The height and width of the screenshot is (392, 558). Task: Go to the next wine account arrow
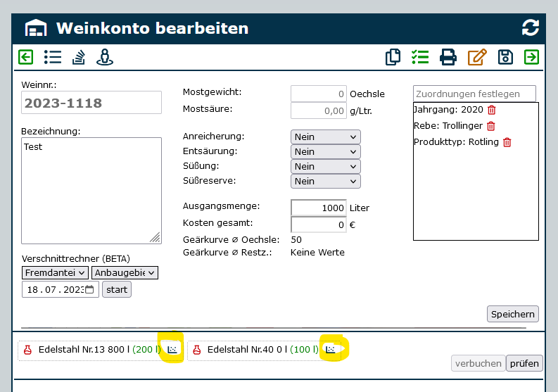pyautogui.click(x=531, y=57)
